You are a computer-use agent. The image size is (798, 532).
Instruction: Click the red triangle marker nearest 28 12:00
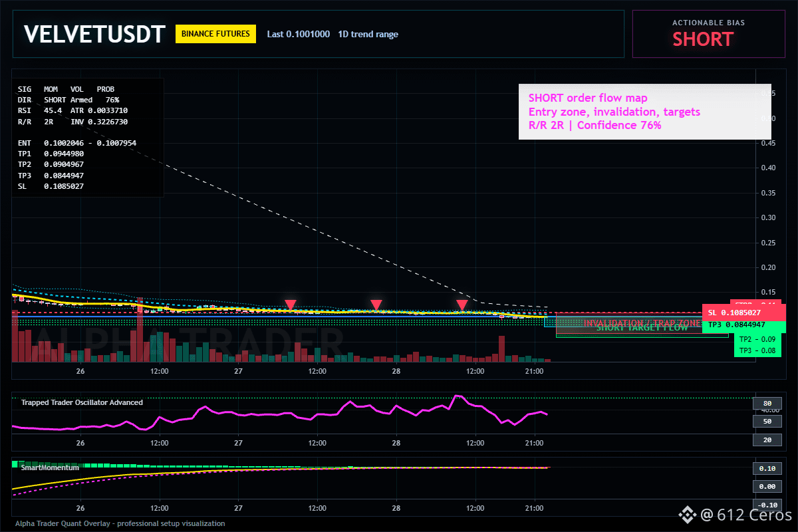[x=462, y=305]
